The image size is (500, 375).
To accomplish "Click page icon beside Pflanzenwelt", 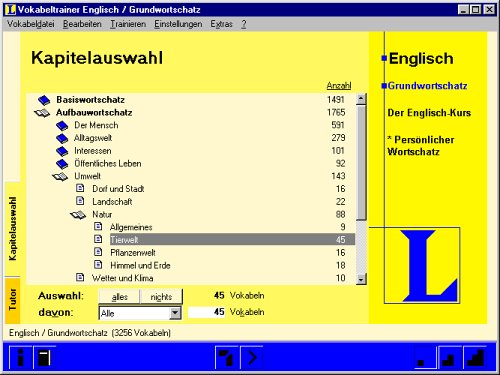I will [x=98, y=252].
